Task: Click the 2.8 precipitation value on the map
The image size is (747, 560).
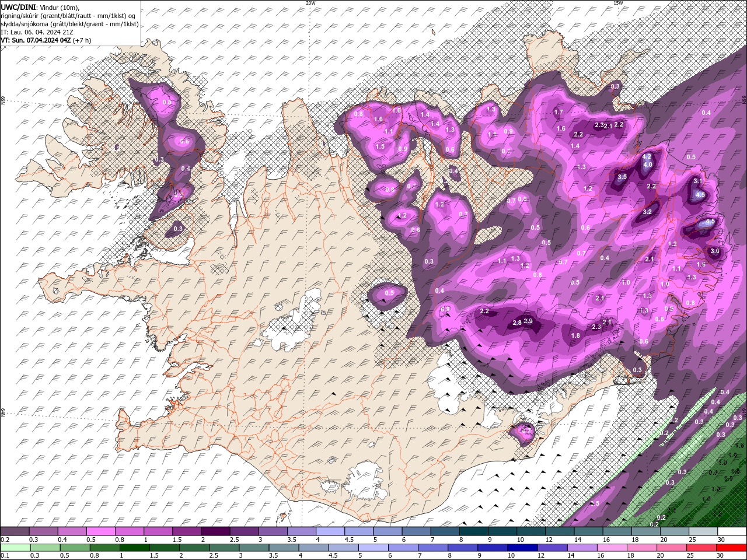Action: pos(517,323)
